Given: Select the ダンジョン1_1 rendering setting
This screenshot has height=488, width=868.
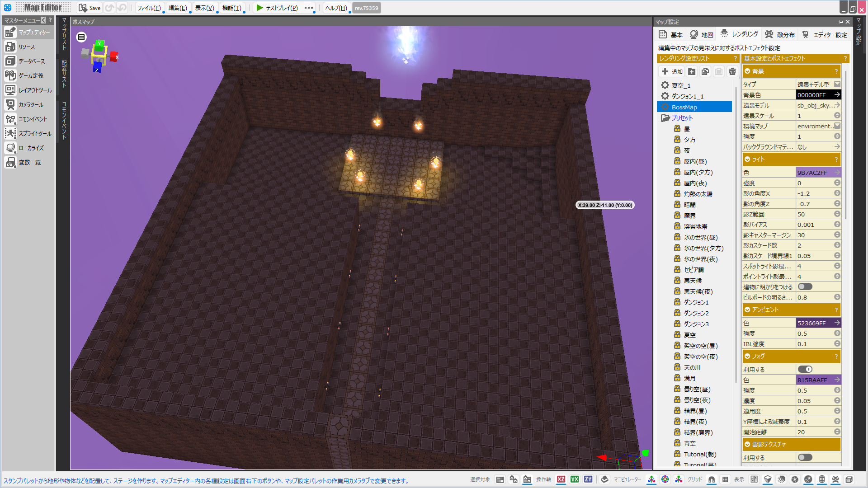Looking at the screenshot, I should coord(694,96).
